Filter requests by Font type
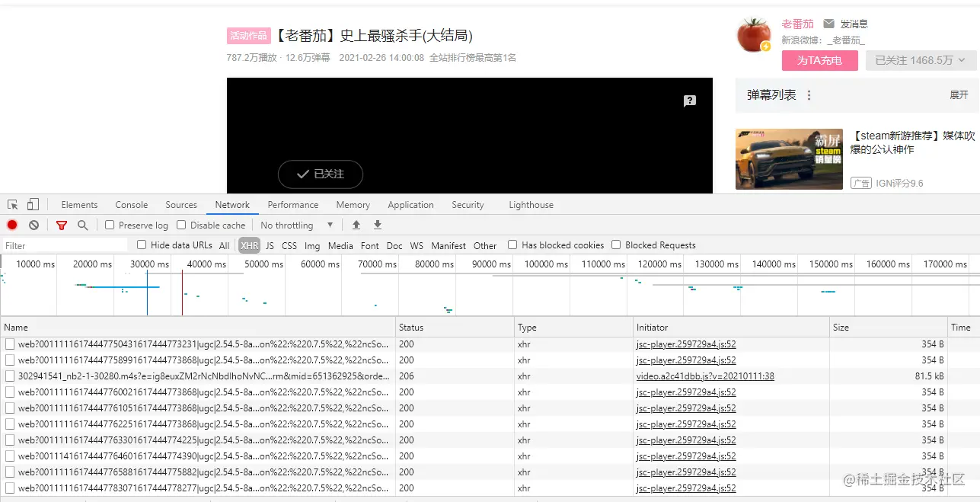 click(370, 245)
